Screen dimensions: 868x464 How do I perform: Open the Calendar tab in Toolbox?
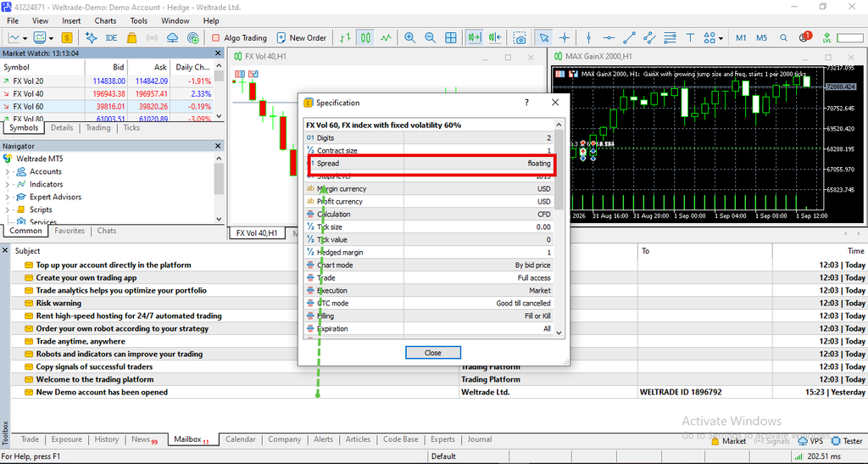point(240,439)
